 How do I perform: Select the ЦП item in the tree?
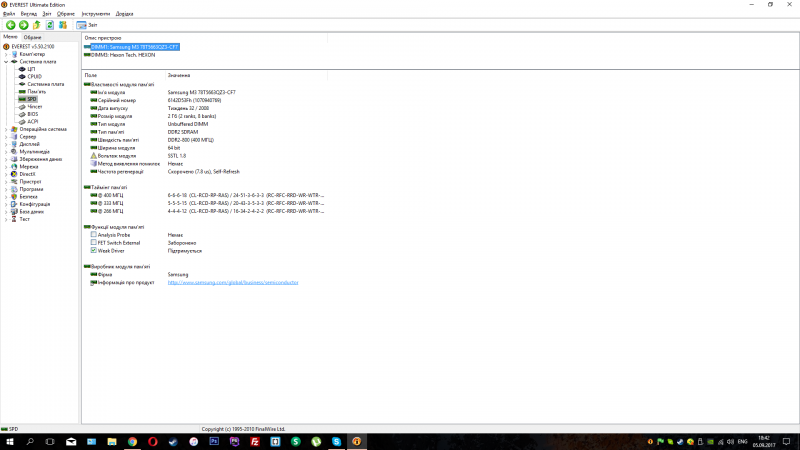point(31,69)
